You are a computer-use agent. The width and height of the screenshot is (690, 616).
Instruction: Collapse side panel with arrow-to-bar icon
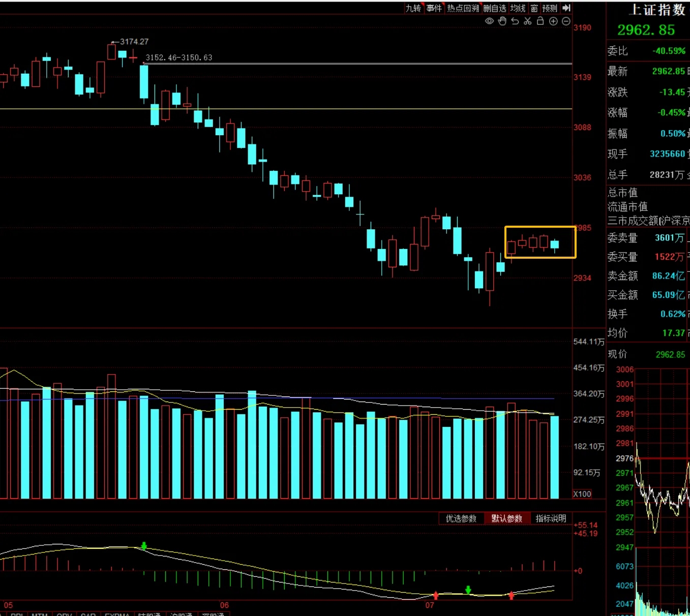click(567, 8)
